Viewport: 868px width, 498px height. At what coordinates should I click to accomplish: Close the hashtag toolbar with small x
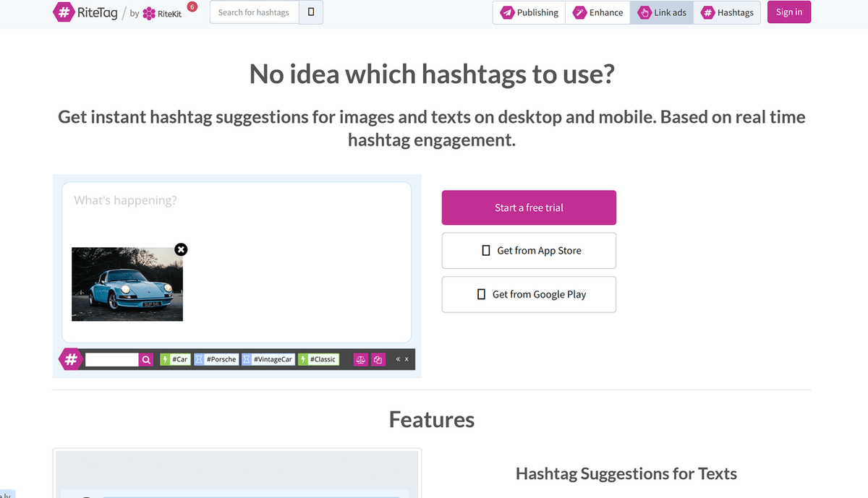407,359
